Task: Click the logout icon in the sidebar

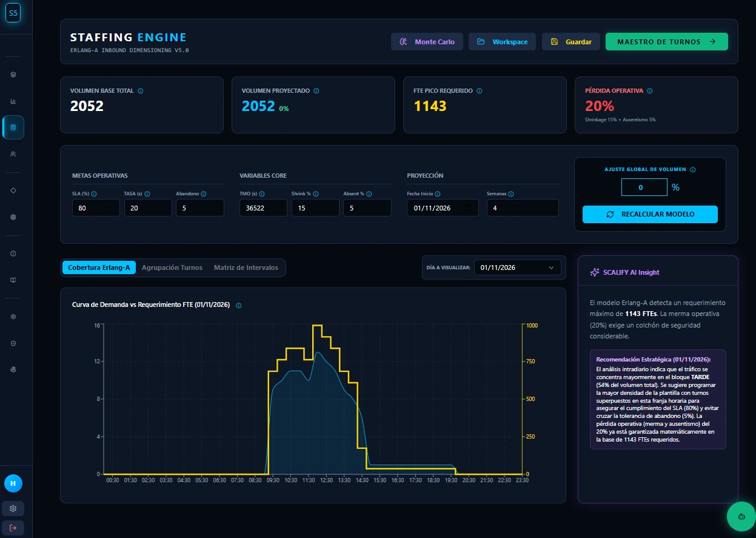Action: 13,528
